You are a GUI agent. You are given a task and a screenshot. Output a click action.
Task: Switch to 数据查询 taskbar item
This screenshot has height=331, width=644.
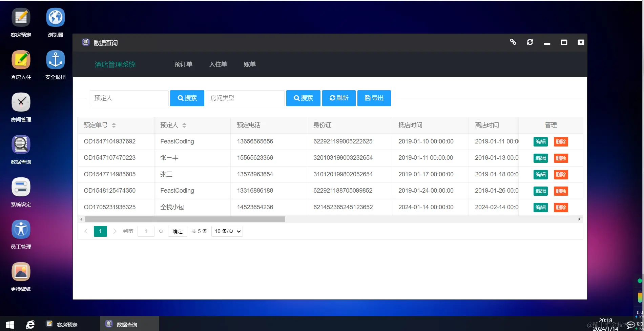click(129, 324)
